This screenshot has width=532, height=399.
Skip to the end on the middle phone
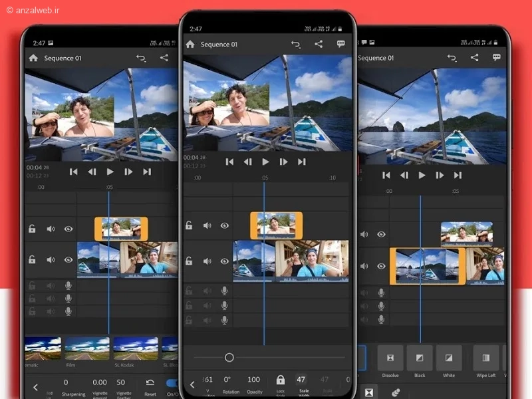302,162
